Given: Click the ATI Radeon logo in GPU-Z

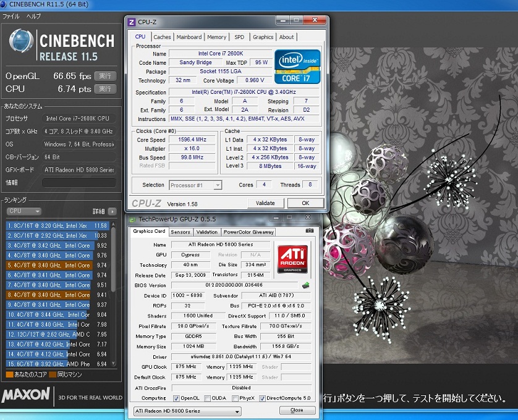Looking at the screenshot, I should point(294,259).
